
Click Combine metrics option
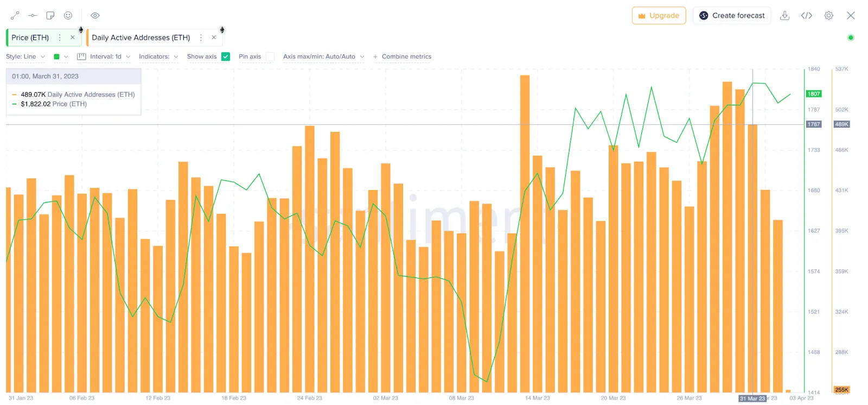(x=402, y=56)
